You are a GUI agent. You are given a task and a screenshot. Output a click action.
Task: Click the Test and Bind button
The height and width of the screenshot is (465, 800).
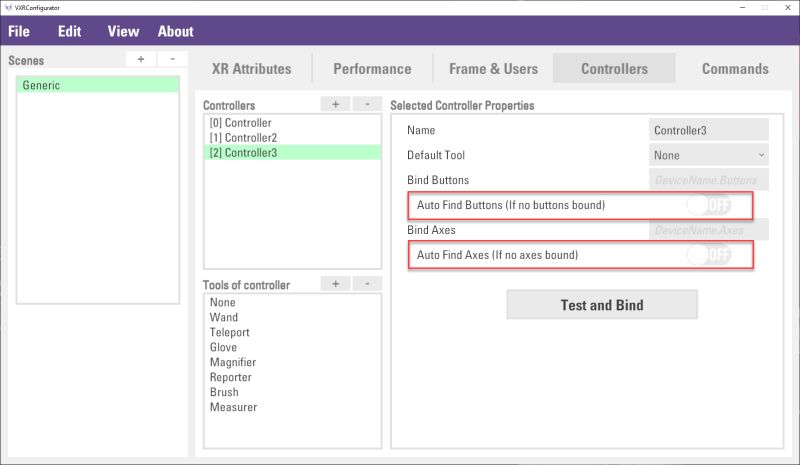602,305
